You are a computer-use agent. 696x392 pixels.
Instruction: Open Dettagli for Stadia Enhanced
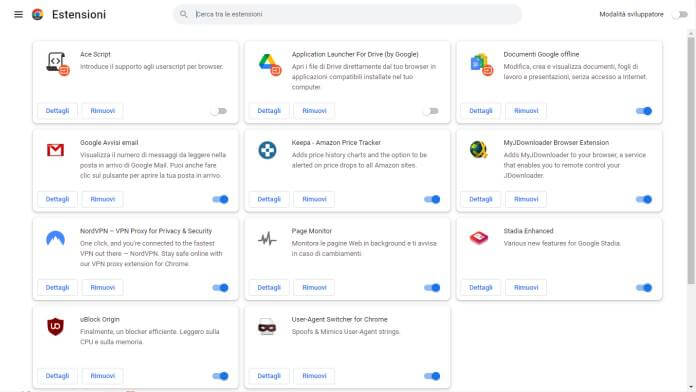point(481,287)
